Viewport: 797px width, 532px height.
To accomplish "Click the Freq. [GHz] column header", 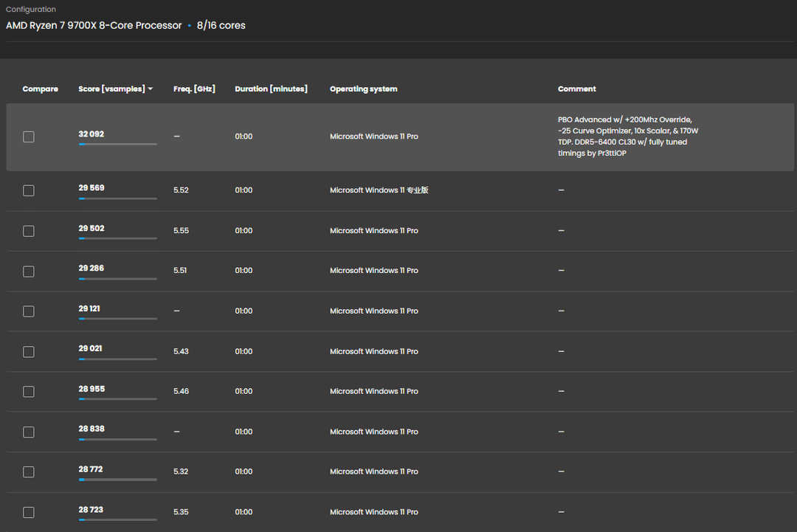I will coord(194,89).
